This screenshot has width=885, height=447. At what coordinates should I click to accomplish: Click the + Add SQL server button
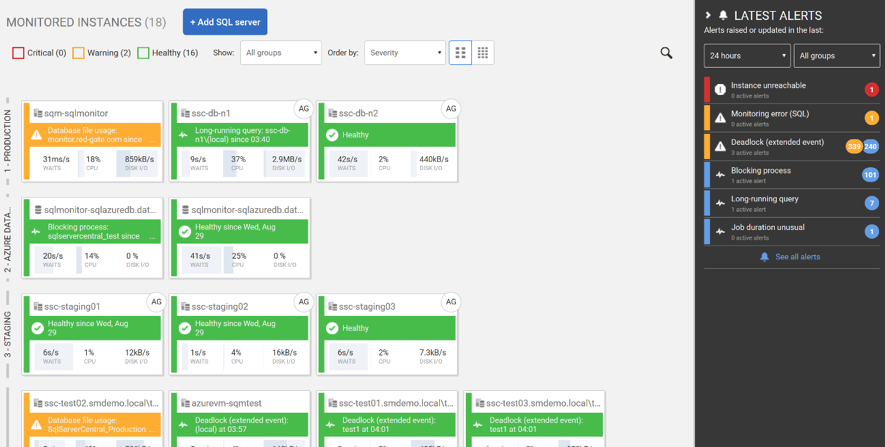click(x=225, y=22)
